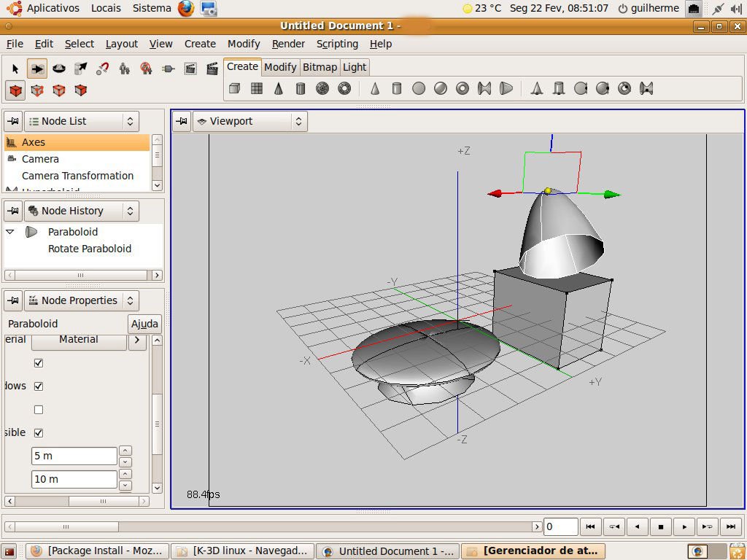Click the Ajuda button for the Paraboloid
The height and width of the screenshot is (560, 747).
pyautogui.click(x=144, y=324)
